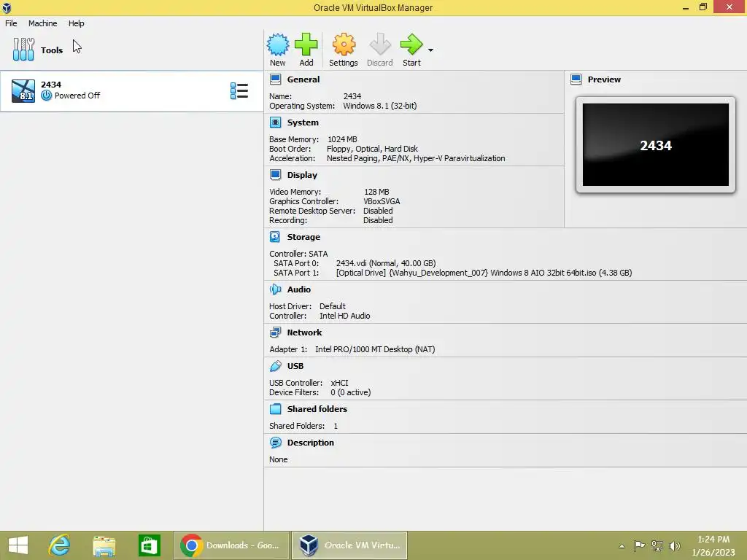Screen dimensions: 747x560
Task: Click the Display section monitor icon
Action: pos(275,175)
